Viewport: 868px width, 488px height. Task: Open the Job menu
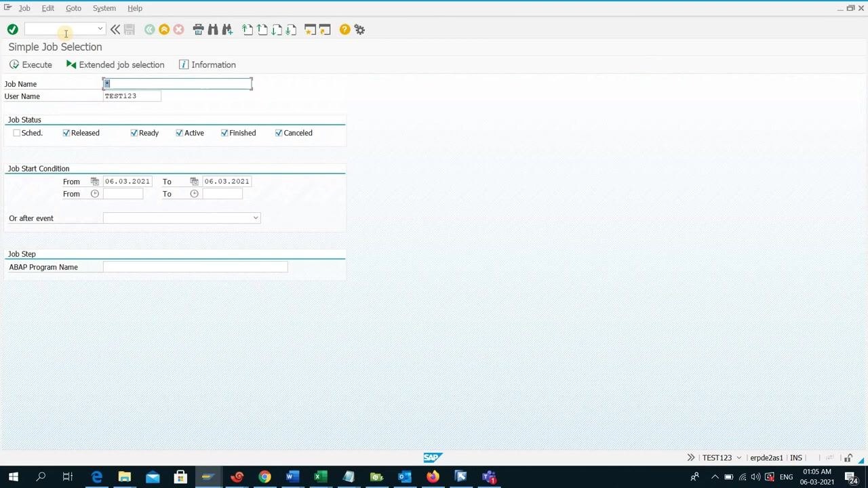[x=24, y=8]
